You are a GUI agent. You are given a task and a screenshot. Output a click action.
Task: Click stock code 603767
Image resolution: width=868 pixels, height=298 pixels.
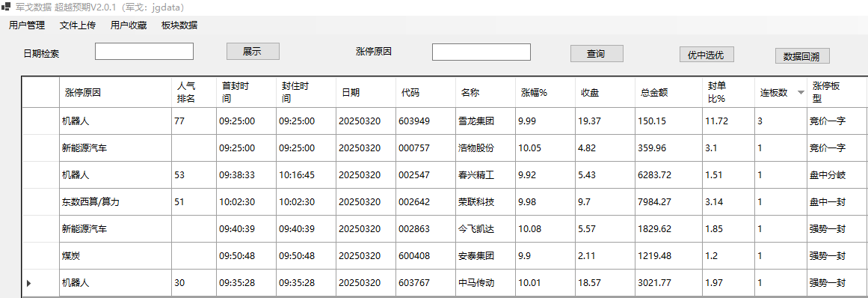pyautogui.click(x=425, y=283)
